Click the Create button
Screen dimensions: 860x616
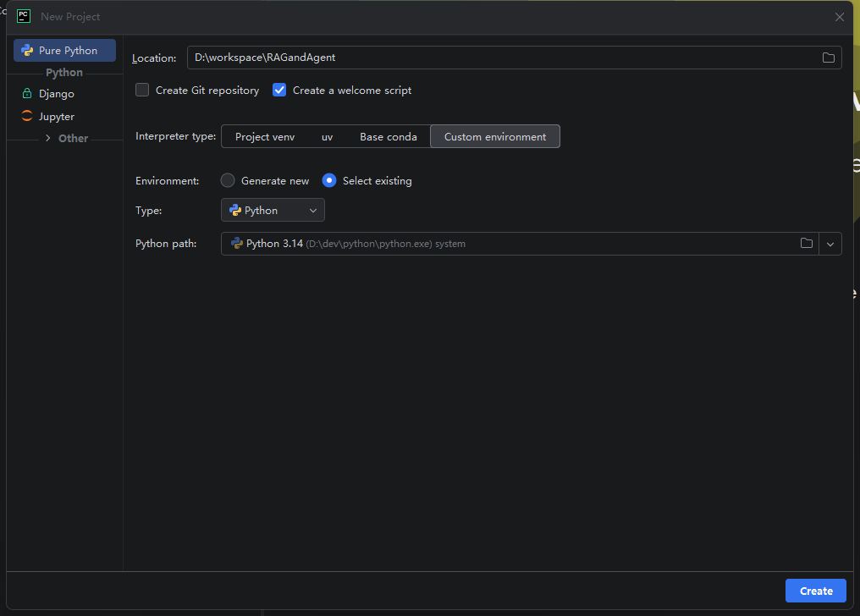point(816,591)
